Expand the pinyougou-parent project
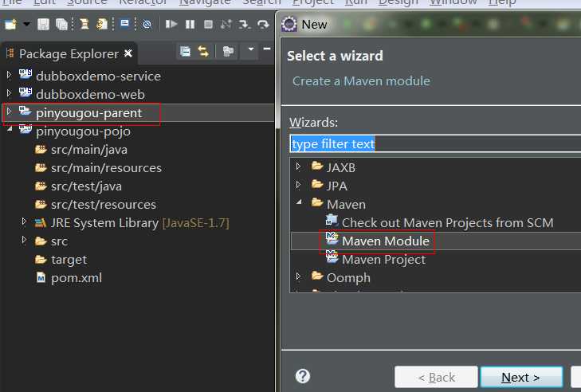Viewport: 581px width, 392px height. coord(10,112)
